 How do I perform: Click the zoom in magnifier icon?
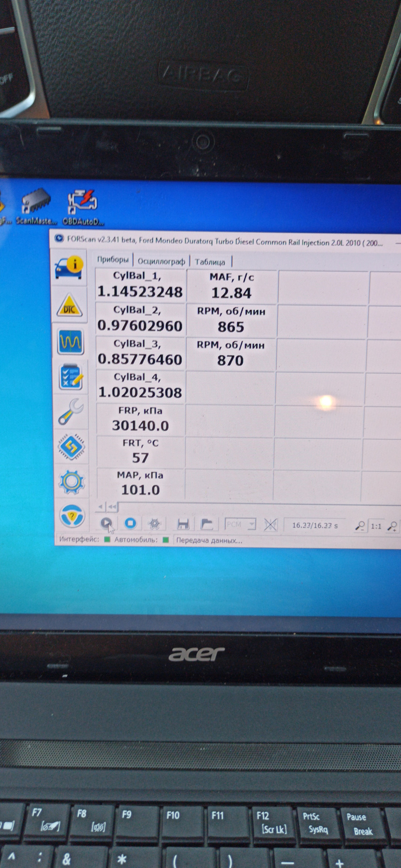(393, 526)
